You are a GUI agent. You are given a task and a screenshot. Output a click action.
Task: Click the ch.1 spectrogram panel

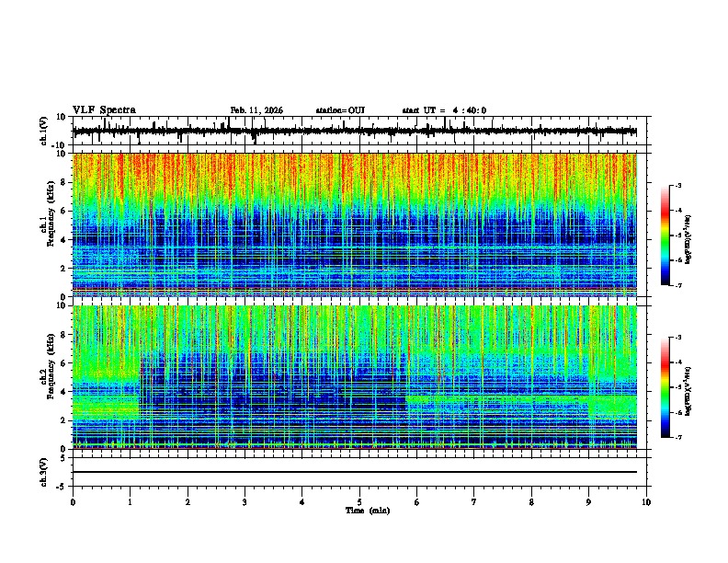click(354, 224)
